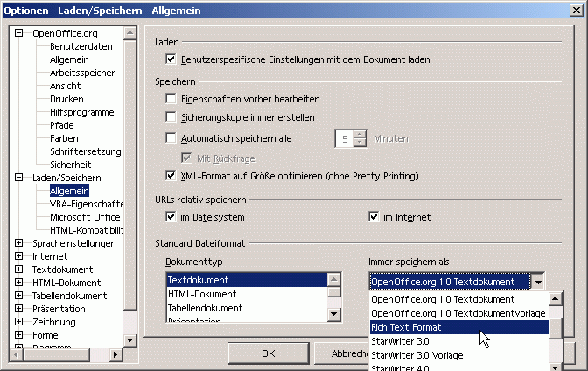Click the OK button

click(x=269, y=353)
